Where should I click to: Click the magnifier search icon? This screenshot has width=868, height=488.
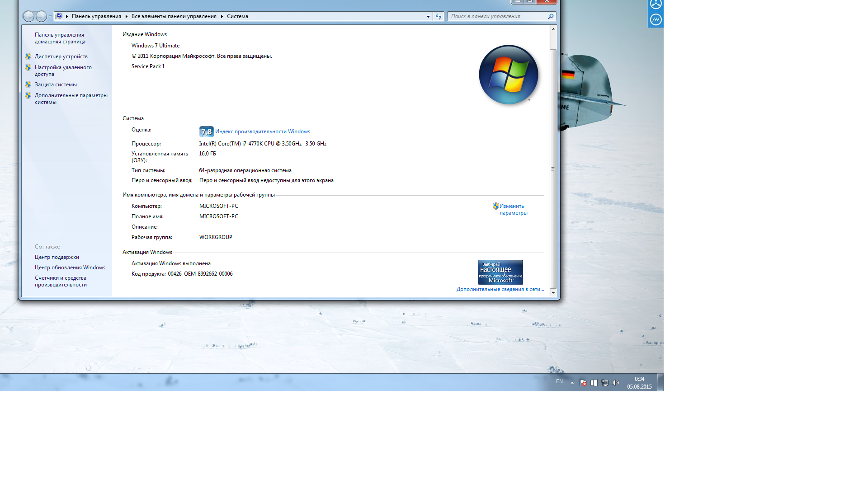(x=551, y=16)
